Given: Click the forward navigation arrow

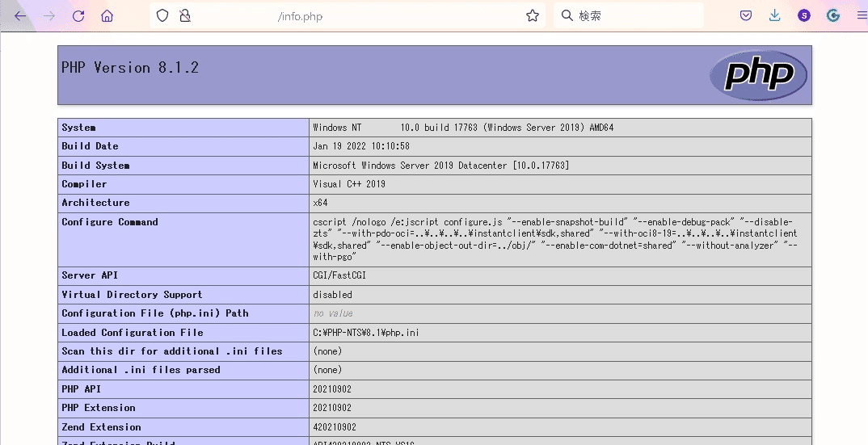Looking at the screenshot, I should (49, 16).
